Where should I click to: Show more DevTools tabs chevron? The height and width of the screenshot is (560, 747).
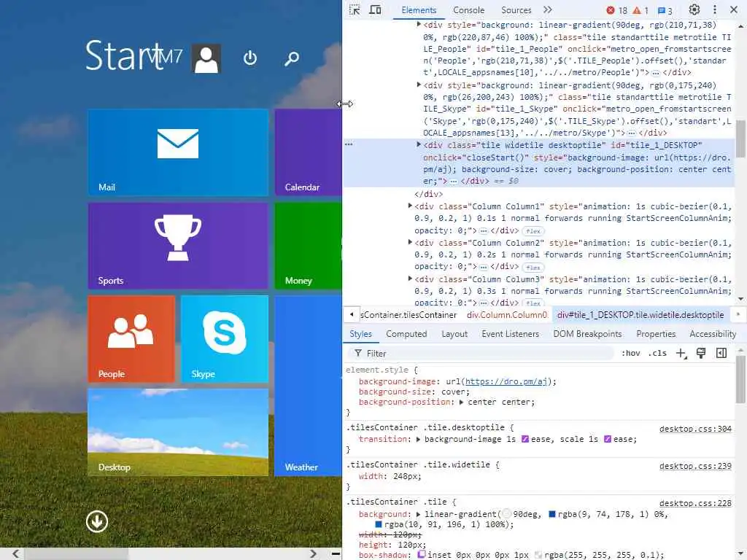tap(548, 9)
